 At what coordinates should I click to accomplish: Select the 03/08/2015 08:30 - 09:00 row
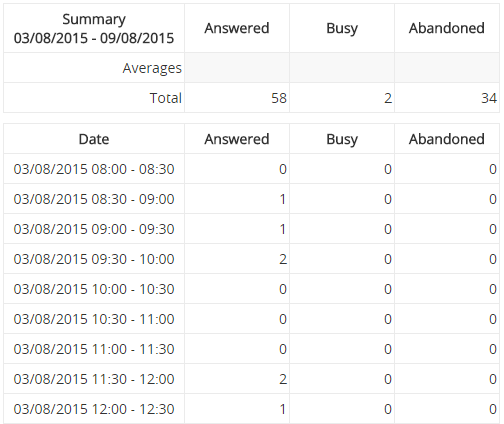click(x=252, y=199)
